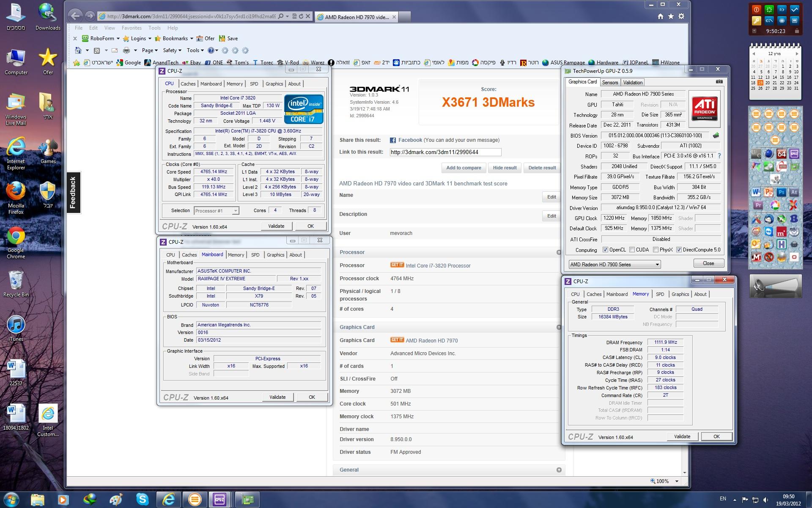Click Validate in Mainboard CPU-Z window
This screenshot has height=508, width=812.
point(277,397)
